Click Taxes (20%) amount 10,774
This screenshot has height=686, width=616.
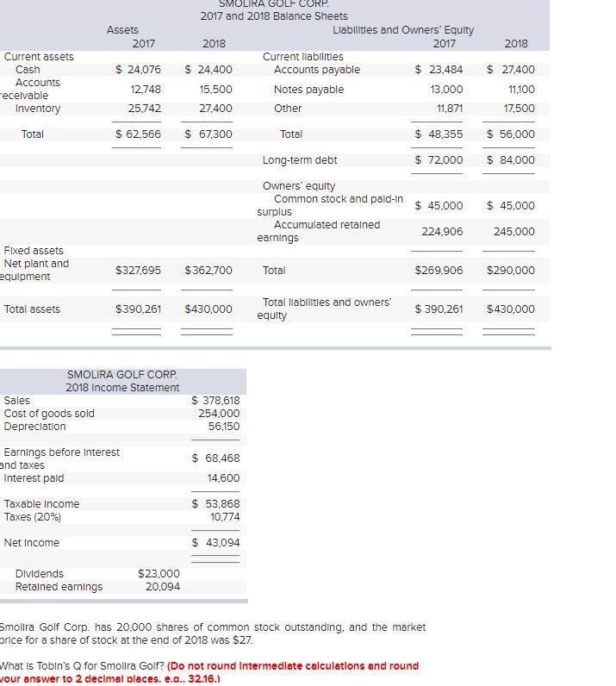pos(225,517)
